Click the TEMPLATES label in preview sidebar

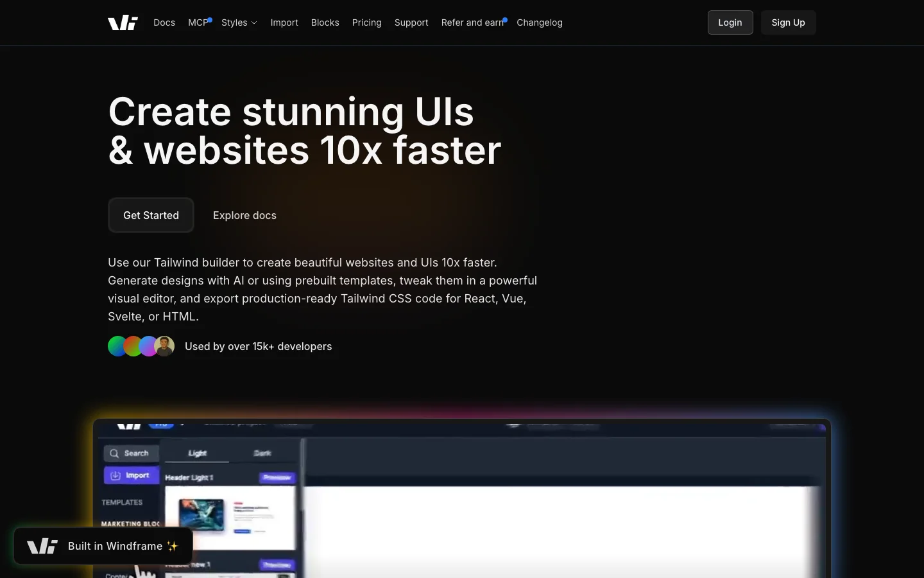coord(122,502)
